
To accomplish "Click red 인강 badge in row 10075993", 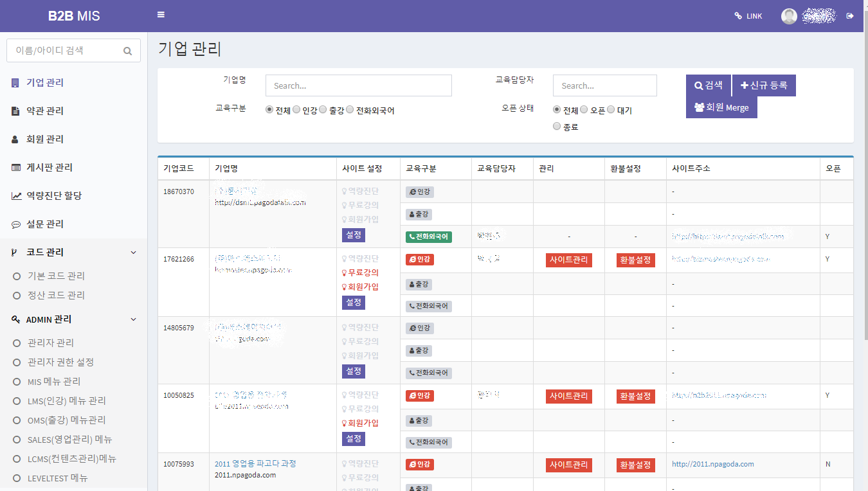I will click(x=420, y=464).
